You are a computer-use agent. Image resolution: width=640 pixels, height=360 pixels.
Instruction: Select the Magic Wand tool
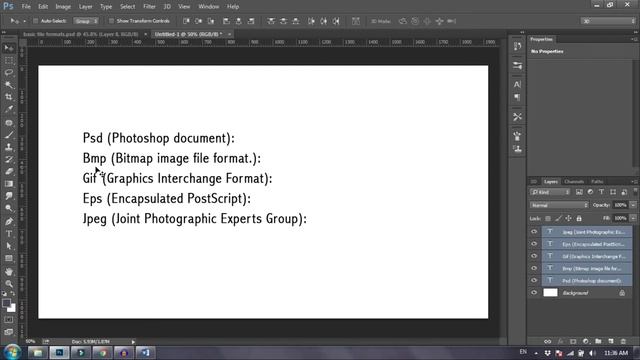(9, 85)
